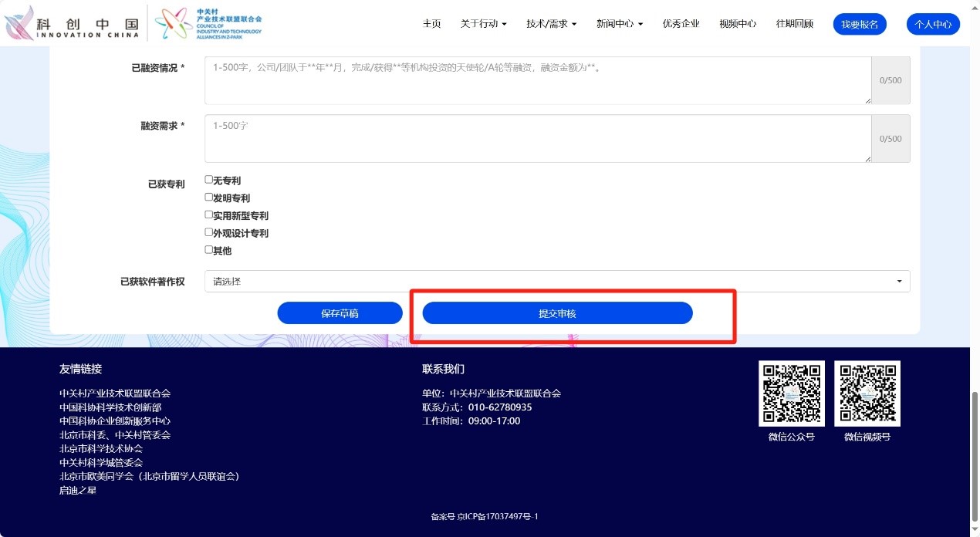Select the 外观设计专利 checkbox

coord(208,232)
